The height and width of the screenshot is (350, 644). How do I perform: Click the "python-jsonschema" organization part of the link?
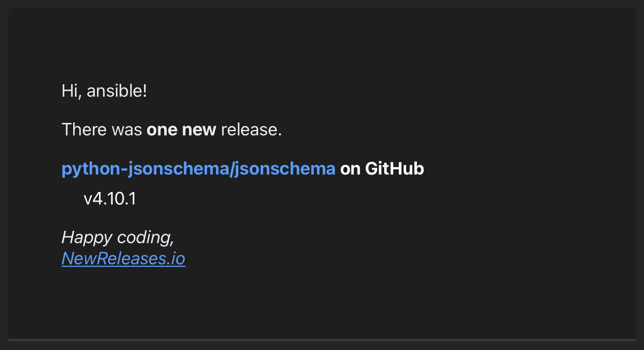[145, 169]
